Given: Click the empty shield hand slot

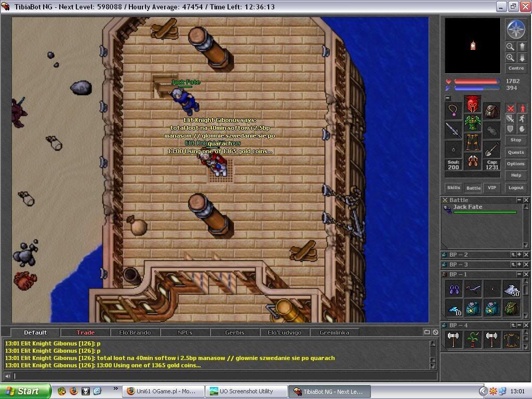Looking at the screenshot, I should coord(491,130).
